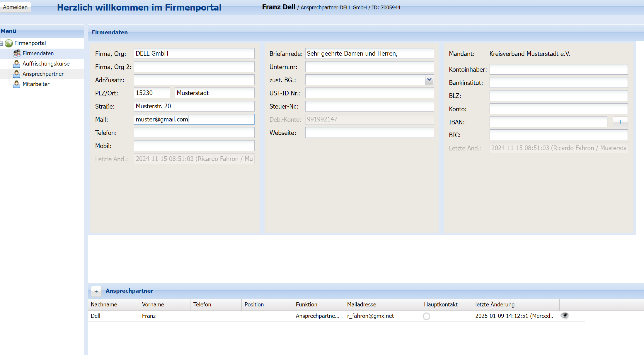The image size is (644, 355).
Task: Click the Kontoinhaber input field
Action: [x=558, y=69]
